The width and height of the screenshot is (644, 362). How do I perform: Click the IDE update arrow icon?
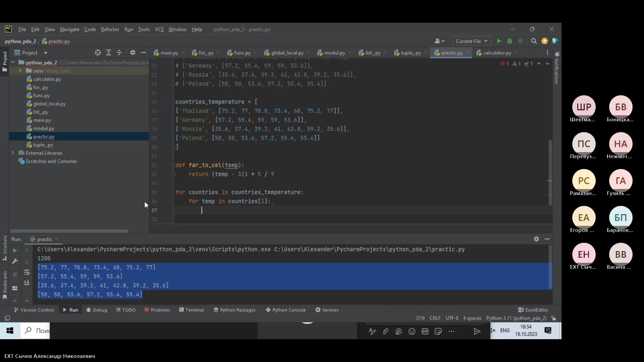click(x=545, y=41)
